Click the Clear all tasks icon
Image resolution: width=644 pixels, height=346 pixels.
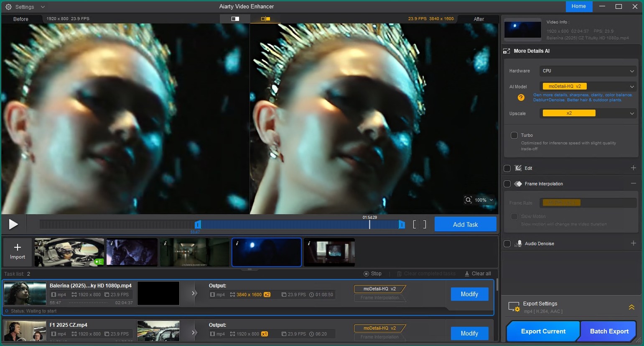tap(467, 274)
